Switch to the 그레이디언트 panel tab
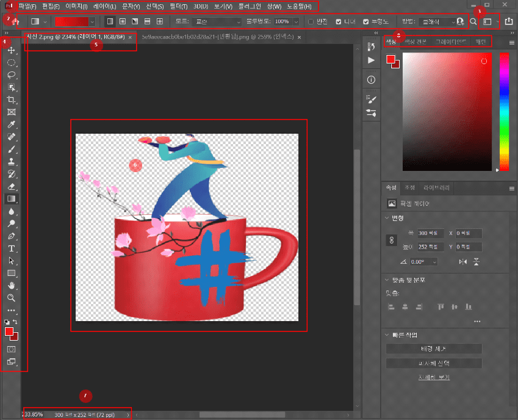Screen dimensions: 518x420 pyautogui.click(x=451, y=42)
